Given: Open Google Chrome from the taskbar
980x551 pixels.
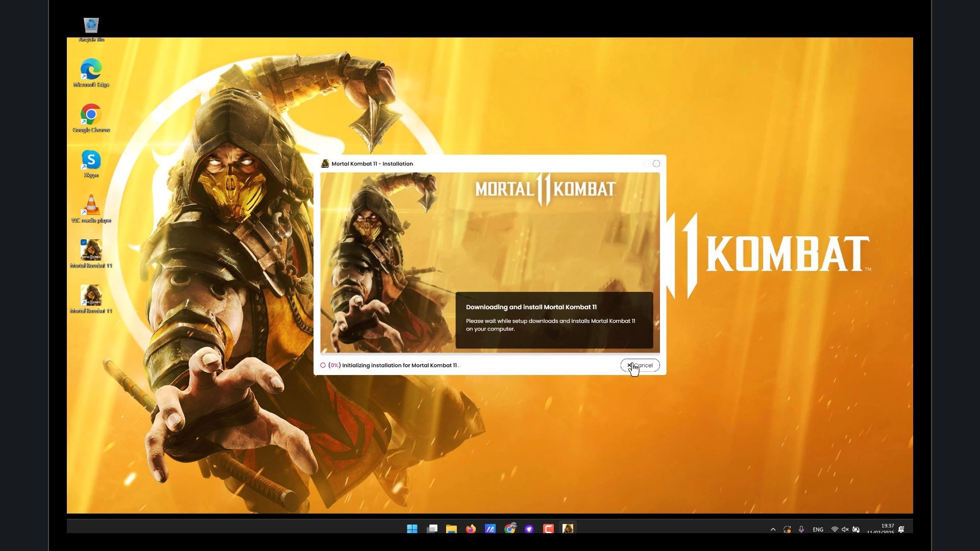Looking at the screenshot, I should click(510, 529).
